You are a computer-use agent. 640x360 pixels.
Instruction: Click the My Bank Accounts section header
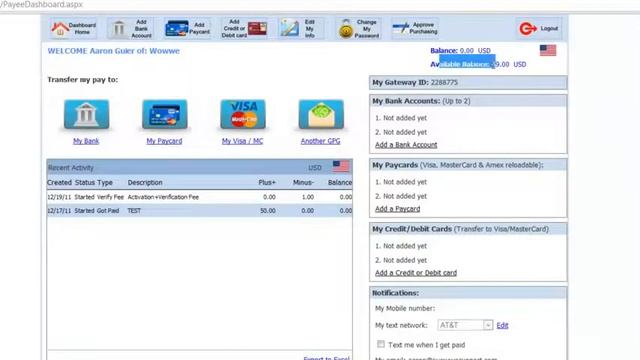click(468, 101)
